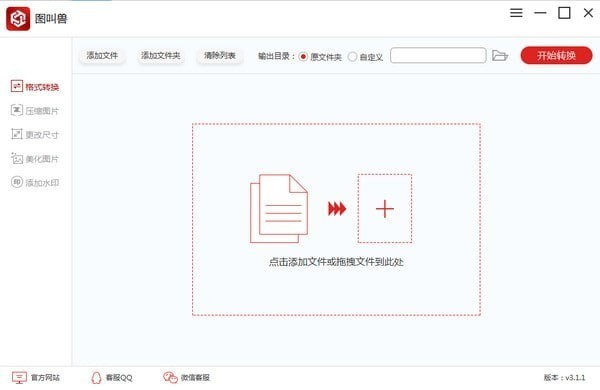Click the 添加水印 sidebar icon

[16, 182]
